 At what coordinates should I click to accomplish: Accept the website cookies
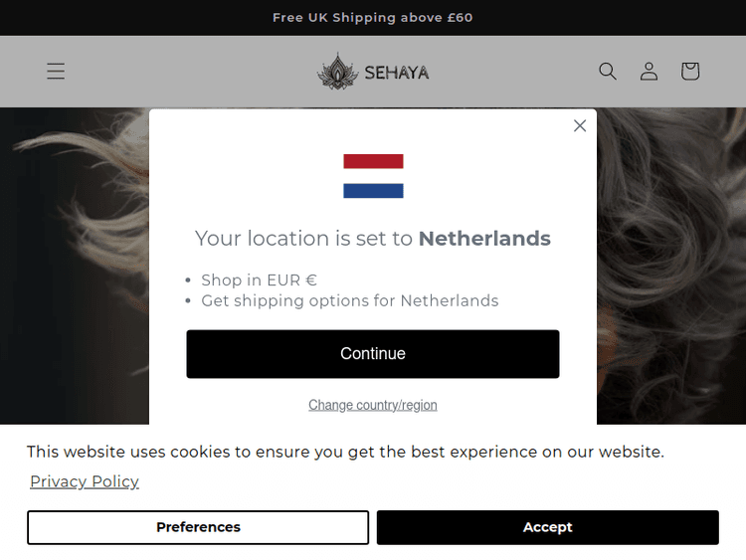[x=547, y=527]
